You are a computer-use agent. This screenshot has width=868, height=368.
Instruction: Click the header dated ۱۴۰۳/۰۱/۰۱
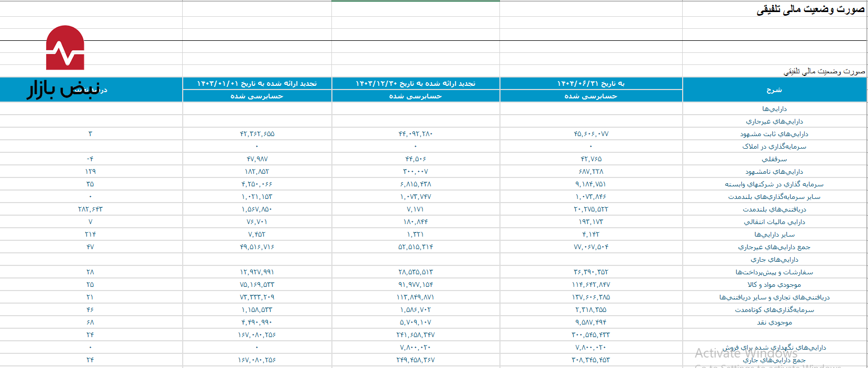[x=257, y=84]
